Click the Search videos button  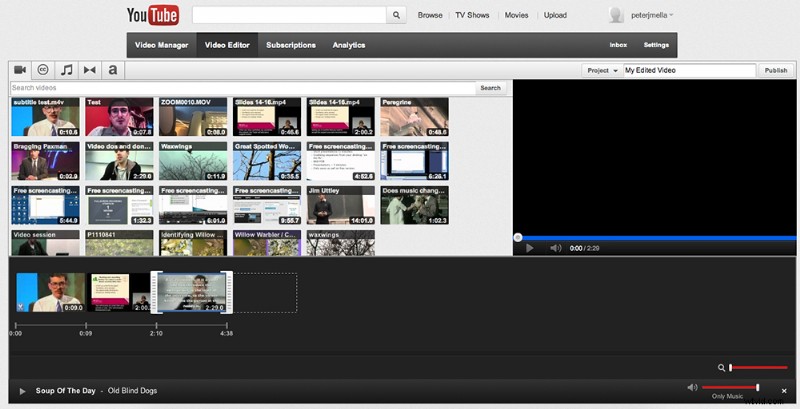490,88
